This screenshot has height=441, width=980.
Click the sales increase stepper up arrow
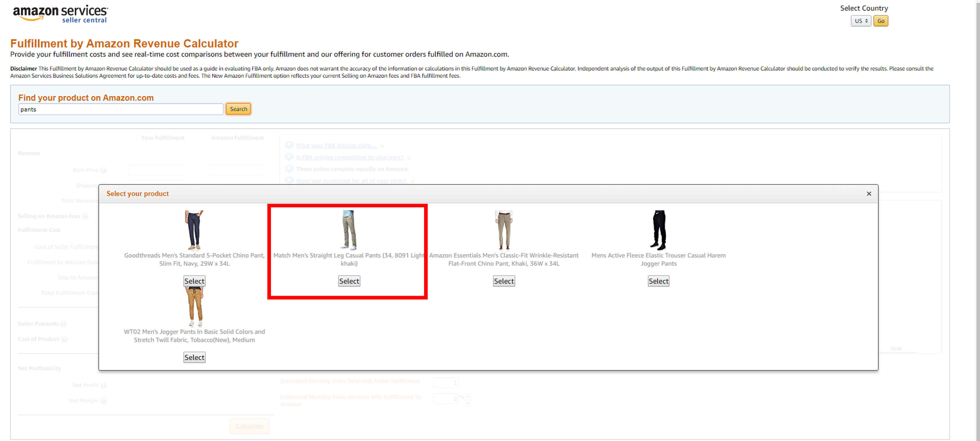467,397
